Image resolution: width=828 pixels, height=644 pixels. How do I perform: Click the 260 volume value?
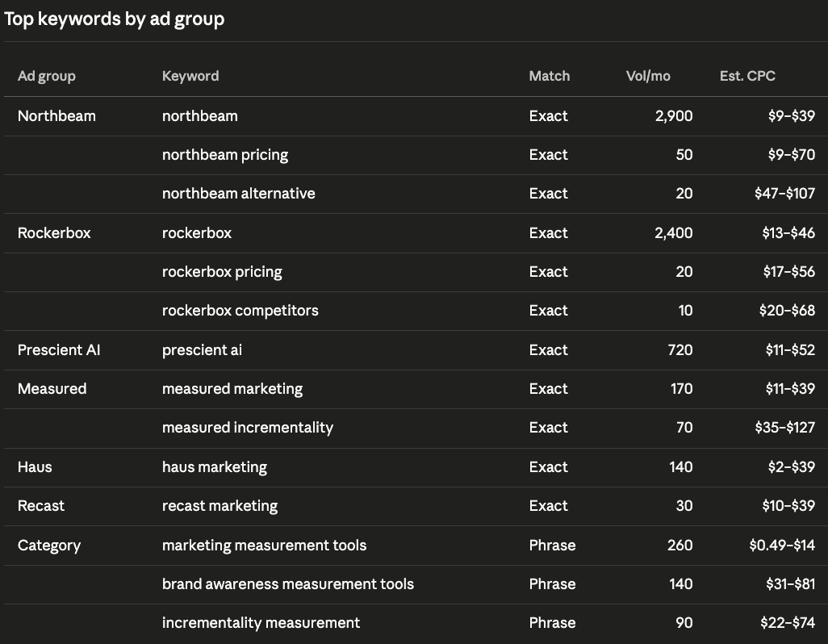coord(680,546)
